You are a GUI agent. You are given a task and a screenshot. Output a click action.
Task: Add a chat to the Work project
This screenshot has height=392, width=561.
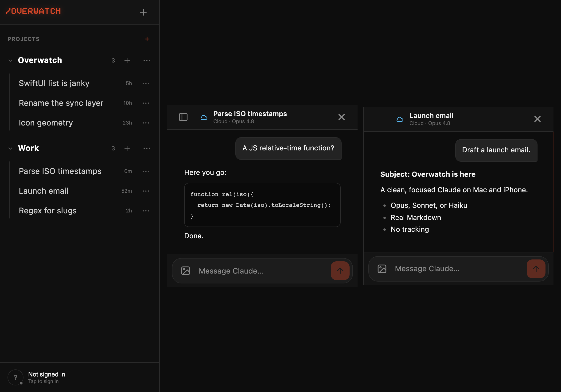pos(127,148)
